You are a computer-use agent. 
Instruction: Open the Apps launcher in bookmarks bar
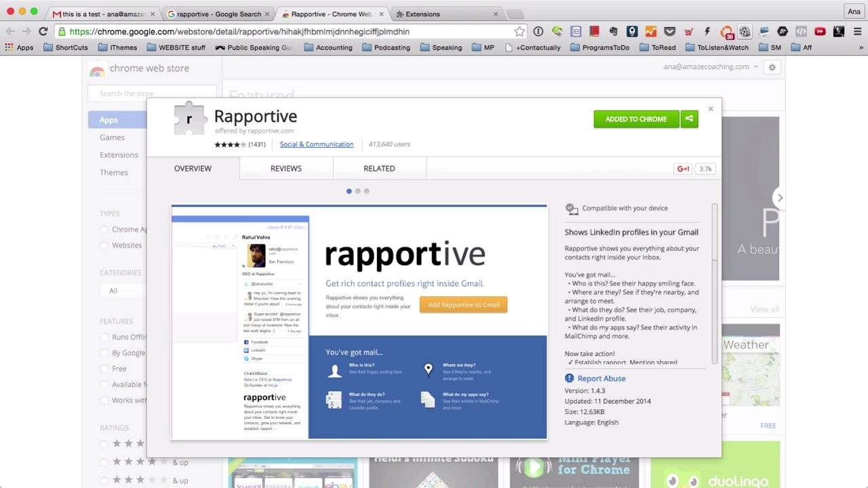tap(19, 47)
